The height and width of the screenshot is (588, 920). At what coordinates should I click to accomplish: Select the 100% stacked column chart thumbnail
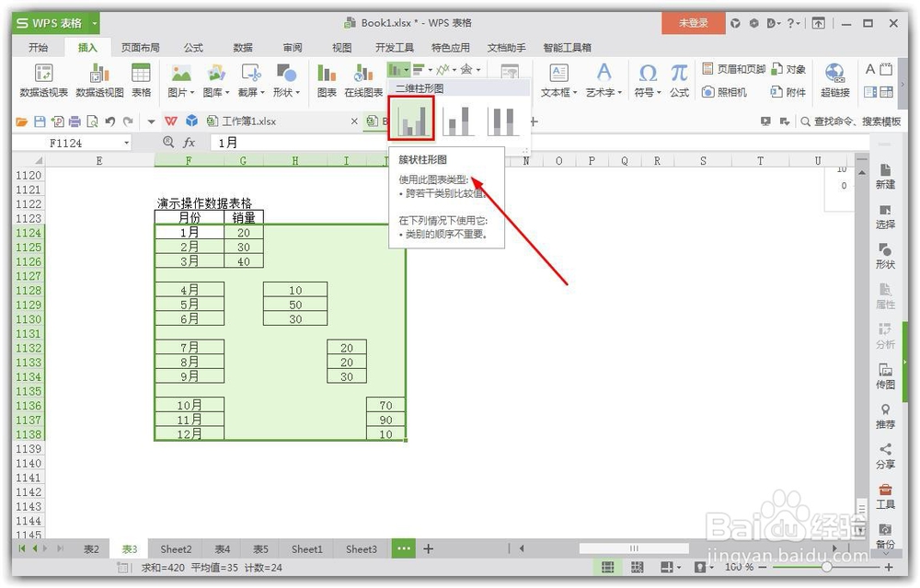(503, 121)
